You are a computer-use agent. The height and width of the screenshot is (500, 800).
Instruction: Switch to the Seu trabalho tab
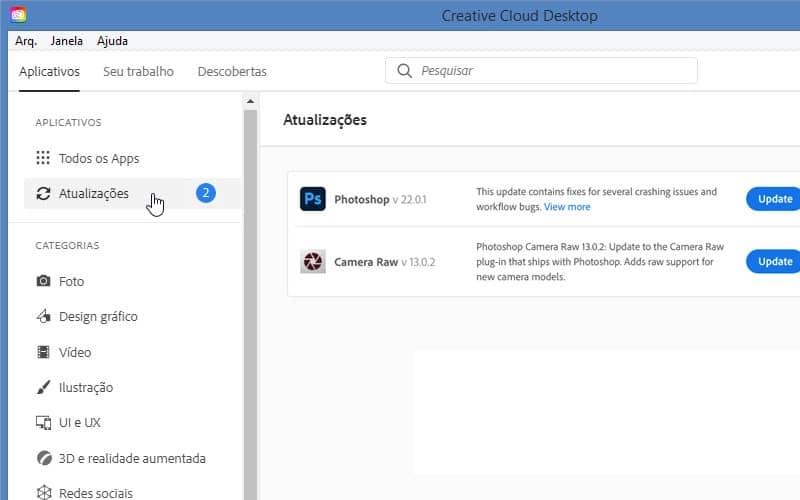138,71
